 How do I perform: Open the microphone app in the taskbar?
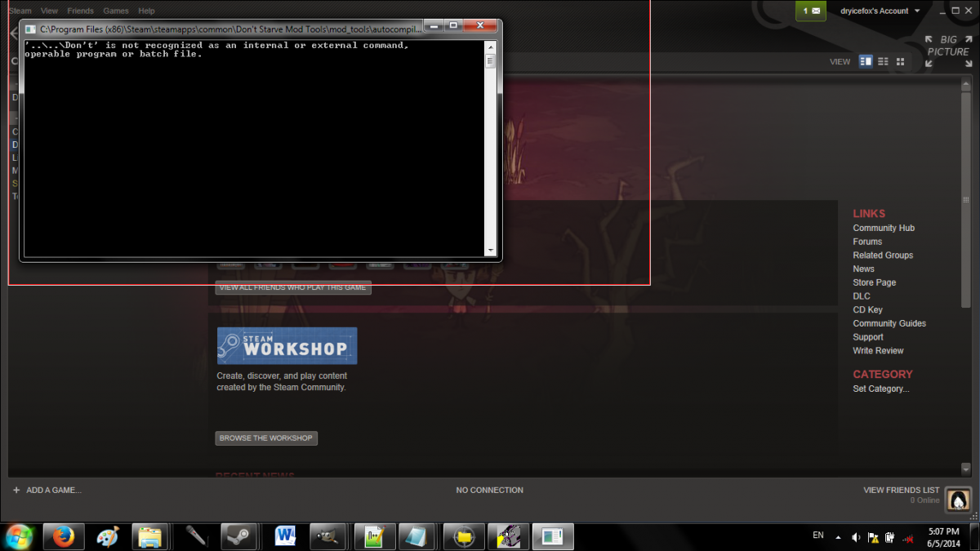pos(197,536)
